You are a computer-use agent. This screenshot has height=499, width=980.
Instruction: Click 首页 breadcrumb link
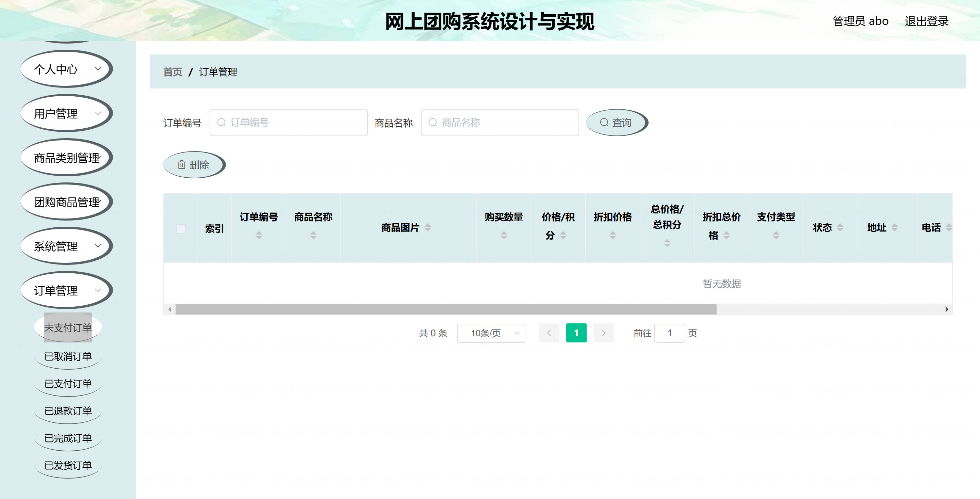click(173, 72)
